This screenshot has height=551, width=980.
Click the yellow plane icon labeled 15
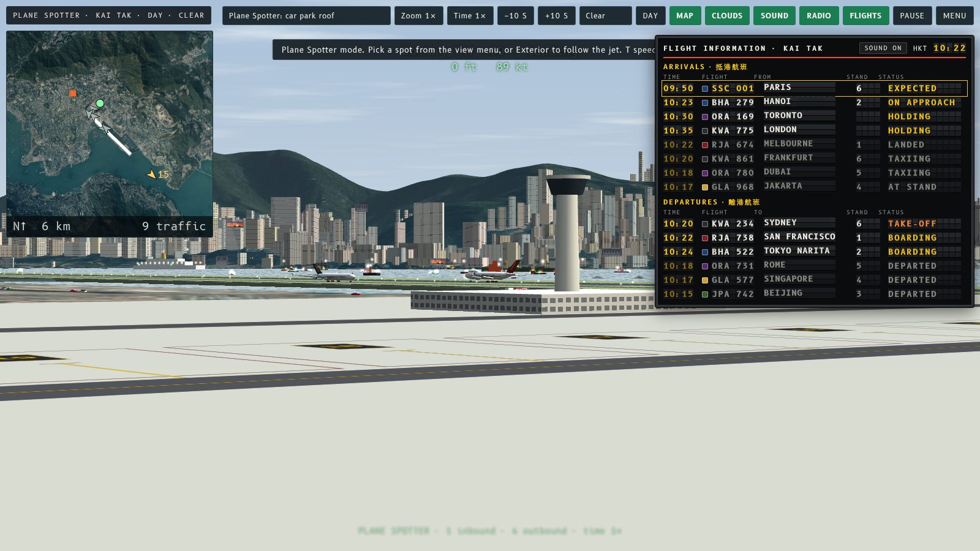[x=151, y=174]
